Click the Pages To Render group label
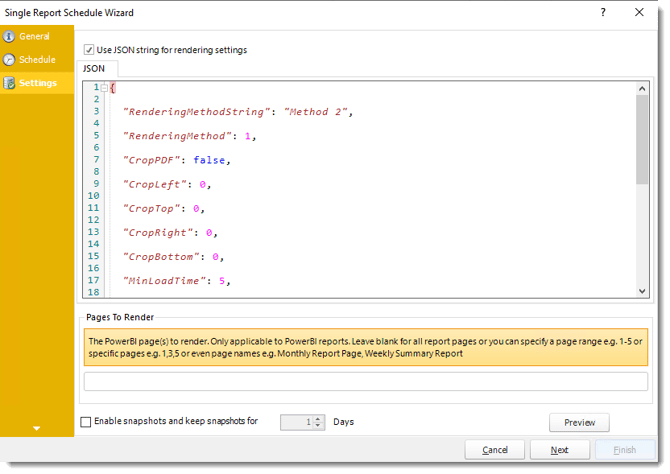 pyautogui.click(x=120, y=317)
